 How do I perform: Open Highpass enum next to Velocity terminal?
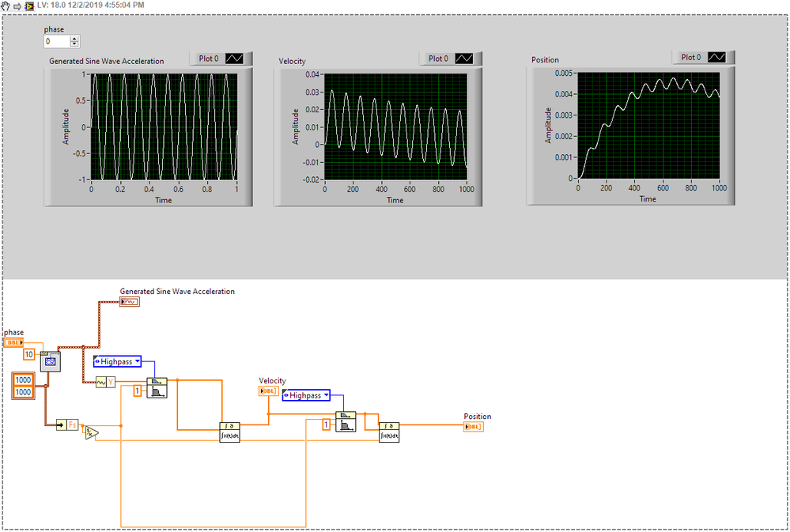[x=306, y=395]
